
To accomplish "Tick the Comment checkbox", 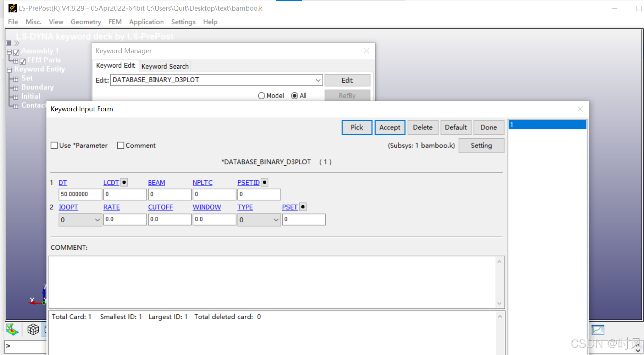I will [121, 145].
